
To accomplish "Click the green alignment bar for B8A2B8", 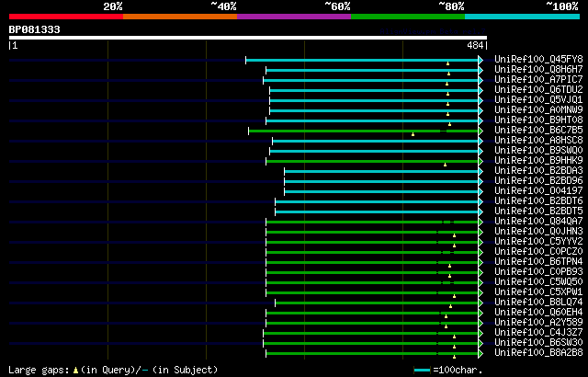I will tap(372, 354).
